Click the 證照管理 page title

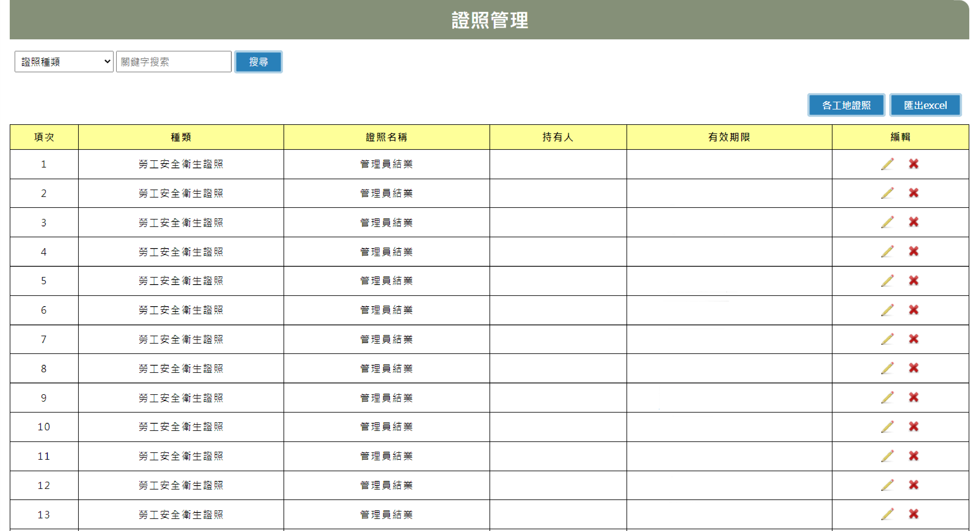(490, 20)
